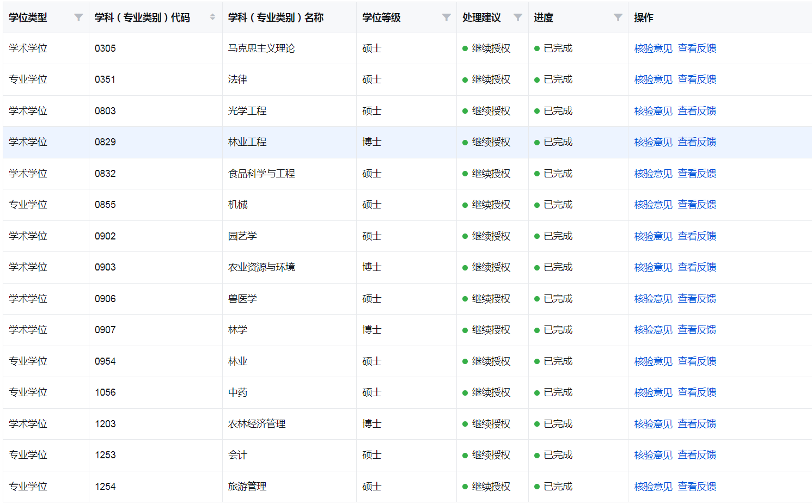Click the code cell 0855 for 机械

click(105, 205)
